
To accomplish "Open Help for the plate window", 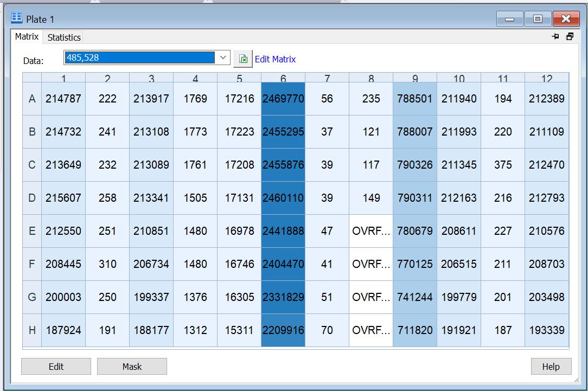I will point(551,367).
